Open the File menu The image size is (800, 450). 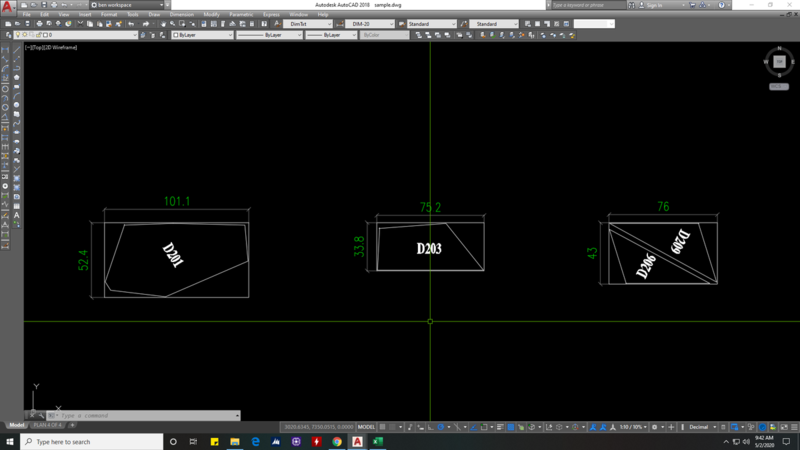coord(27,15)
